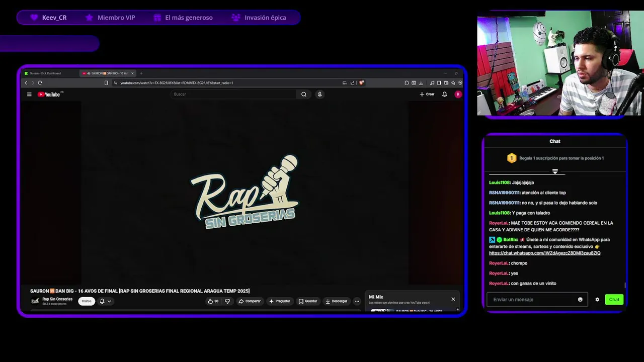This screenshot has width=644, height=362.
Task: Click El más generoso overlay label
Action: [x=183, y=18]
